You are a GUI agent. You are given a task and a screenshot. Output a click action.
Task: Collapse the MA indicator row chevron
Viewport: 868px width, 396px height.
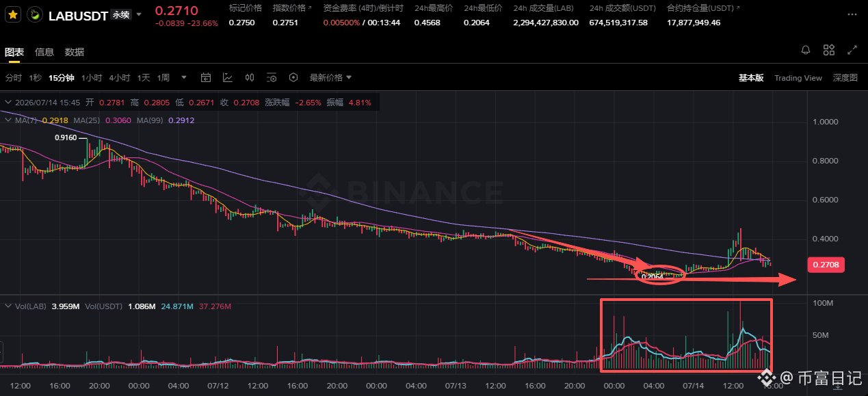tap(8, 120)
